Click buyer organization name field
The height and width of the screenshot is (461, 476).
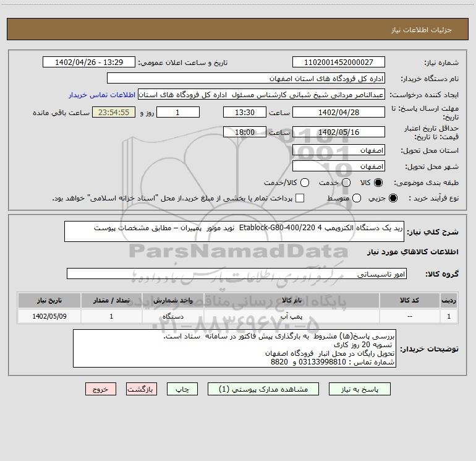(246, 79)
